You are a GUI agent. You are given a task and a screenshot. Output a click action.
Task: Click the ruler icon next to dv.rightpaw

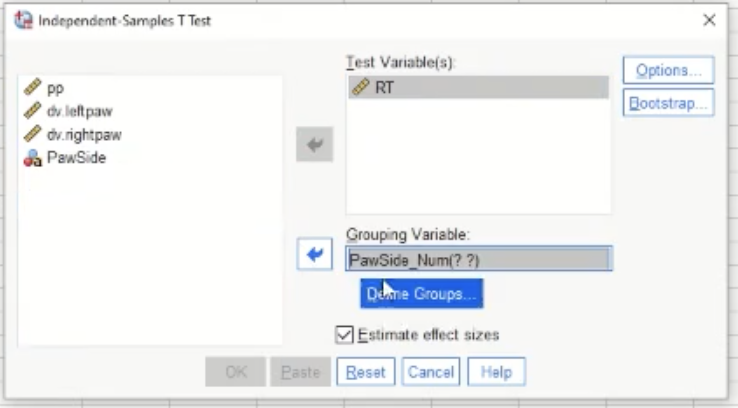[32, 134]
